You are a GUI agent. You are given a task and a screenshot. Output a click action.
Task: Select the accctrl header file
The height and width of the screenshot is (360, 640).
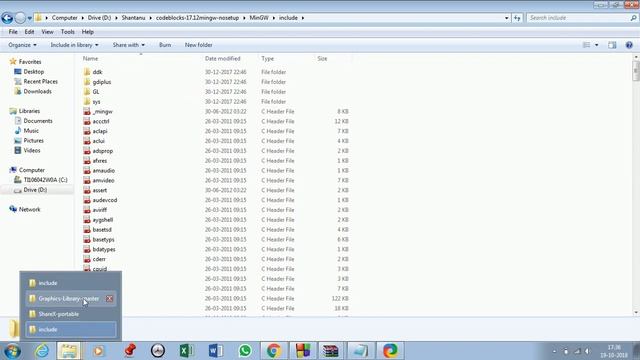pyautogui.click(x=101, y=121)
